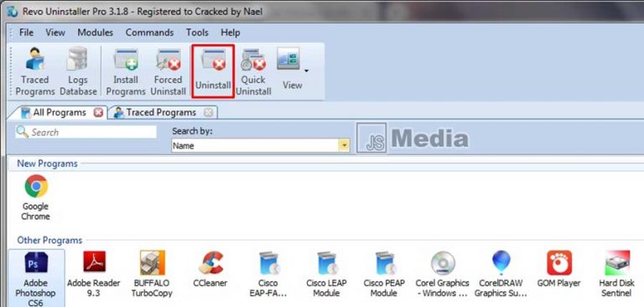
Task: Click into the Search input field
Action: (86, 132)
